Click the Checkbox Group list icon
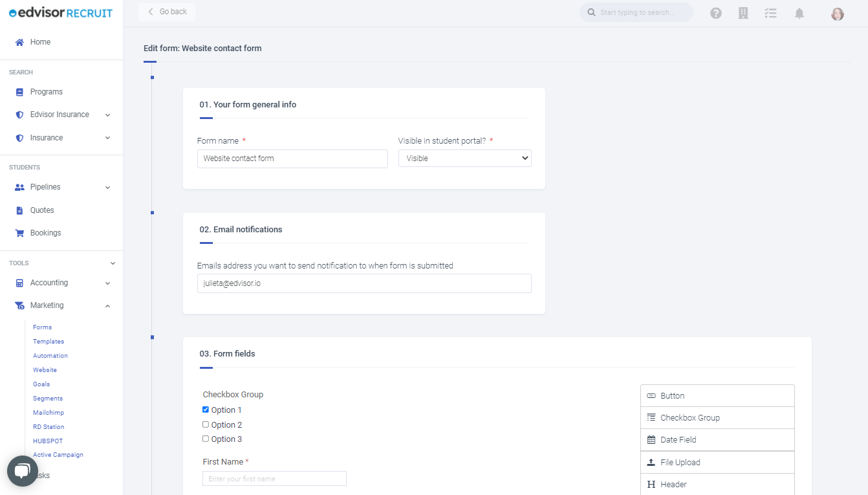This screenshot has height=495, width=868. [651, 417]
